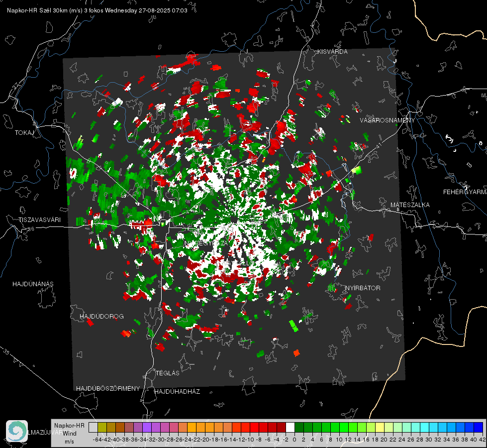
Task: Click the legend value label '0'
Action: (x=294, y=440)
